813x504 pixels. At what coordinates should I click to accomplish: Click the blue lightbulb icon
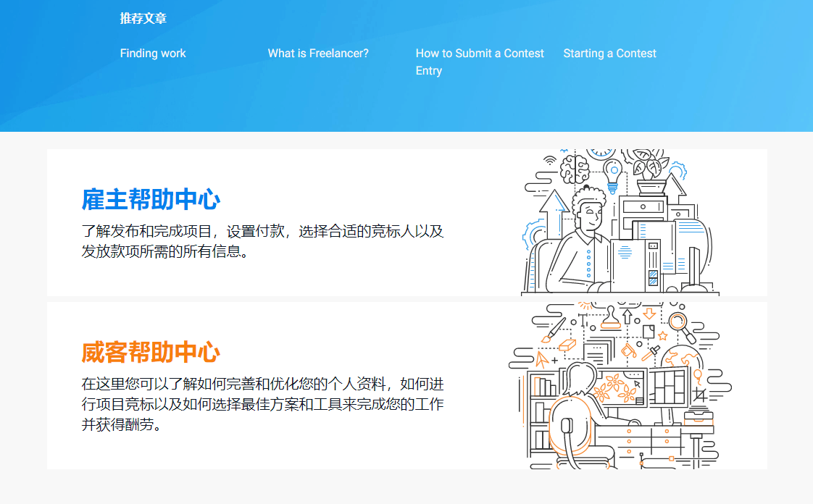click(x=613, y=175)
